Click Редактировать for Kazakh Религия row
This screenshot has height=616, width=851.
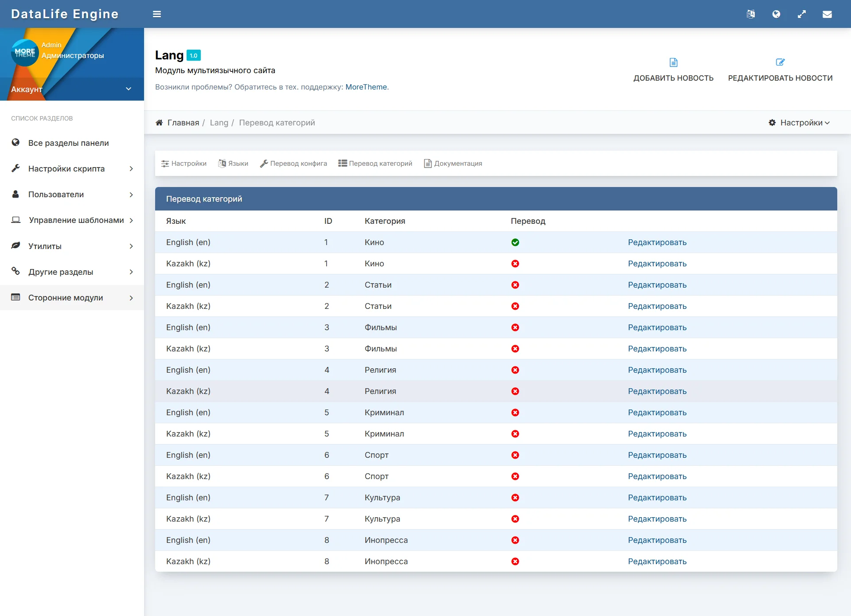click(x=657, y=391)
